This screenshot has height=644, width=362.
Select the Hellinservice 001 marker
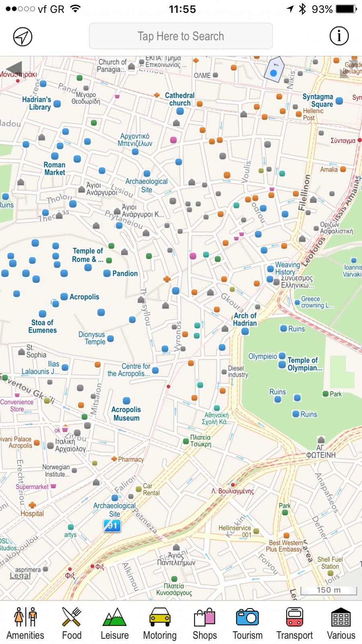tap(256, 531)
